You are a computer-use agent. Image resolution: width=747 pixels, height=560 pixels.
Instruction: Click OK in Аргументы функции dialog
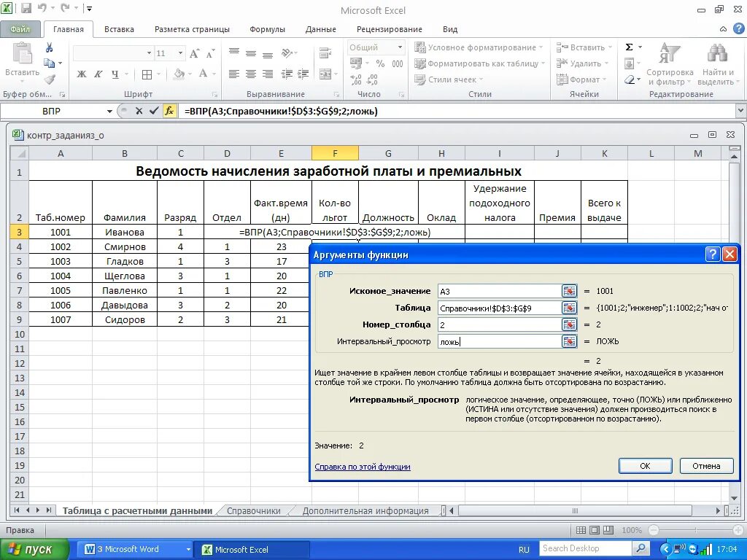[x=645, y=466]
